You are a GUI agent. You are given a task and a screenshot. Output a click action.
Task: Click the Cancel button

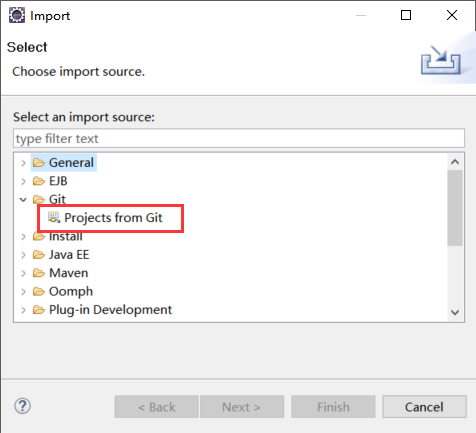click(x=424, y=407)
